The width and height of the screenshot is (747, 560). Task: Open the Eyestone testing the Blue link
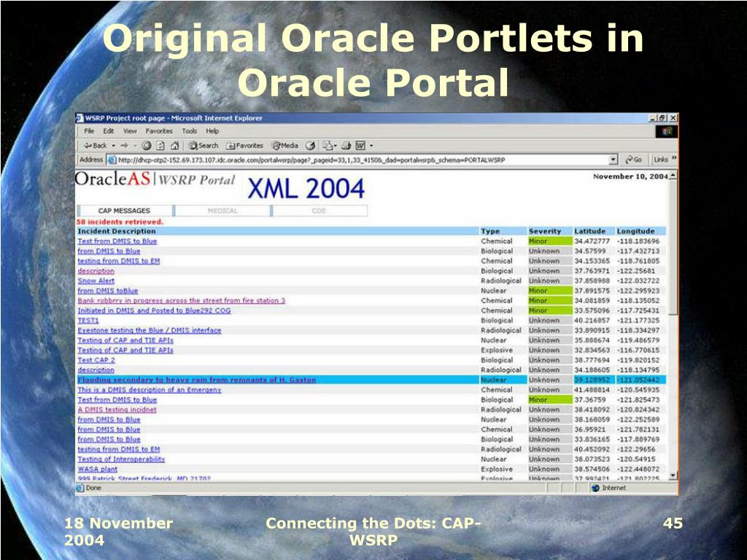point(150,330)
